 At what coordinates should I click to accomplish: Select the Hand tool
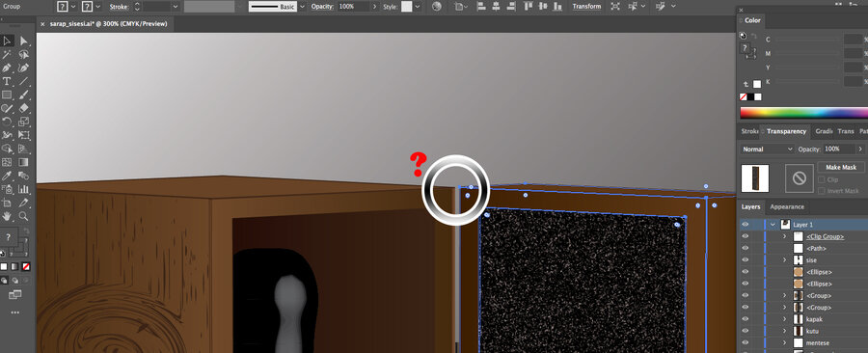click(7, 216)
